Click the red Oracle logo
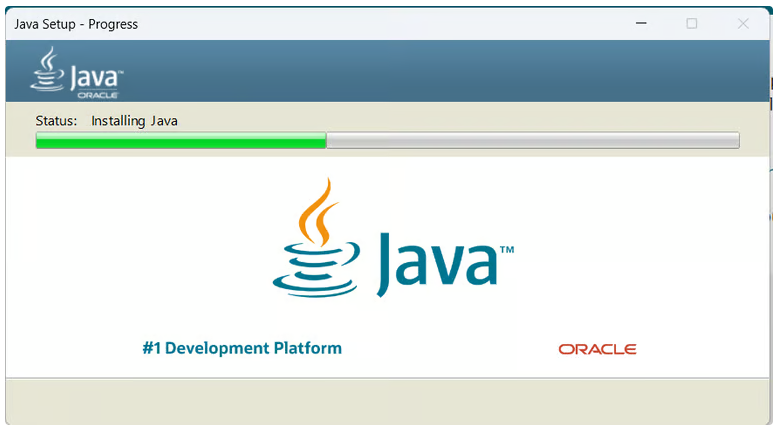777x431 pixels. (x=597, y=349)
